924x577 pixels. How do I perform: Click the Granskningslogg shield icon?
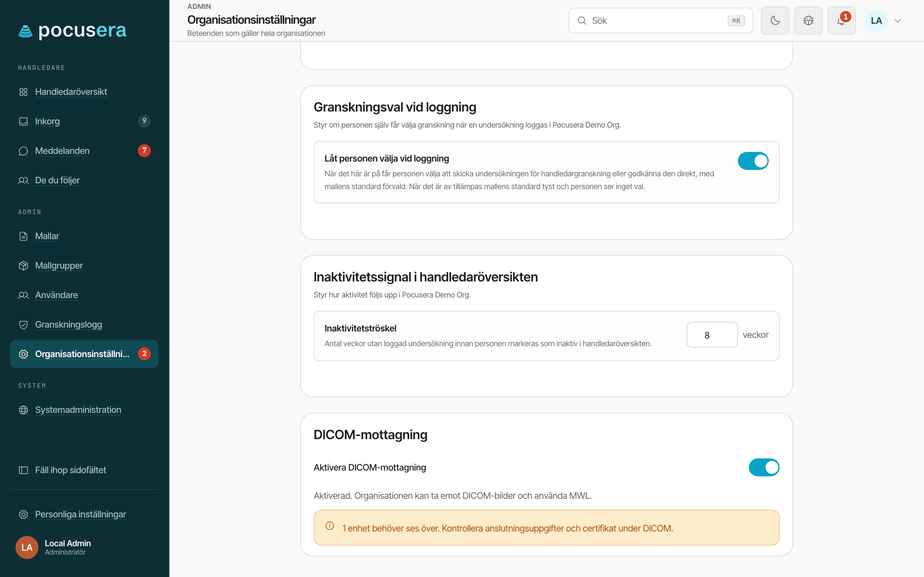click(23, 325)
